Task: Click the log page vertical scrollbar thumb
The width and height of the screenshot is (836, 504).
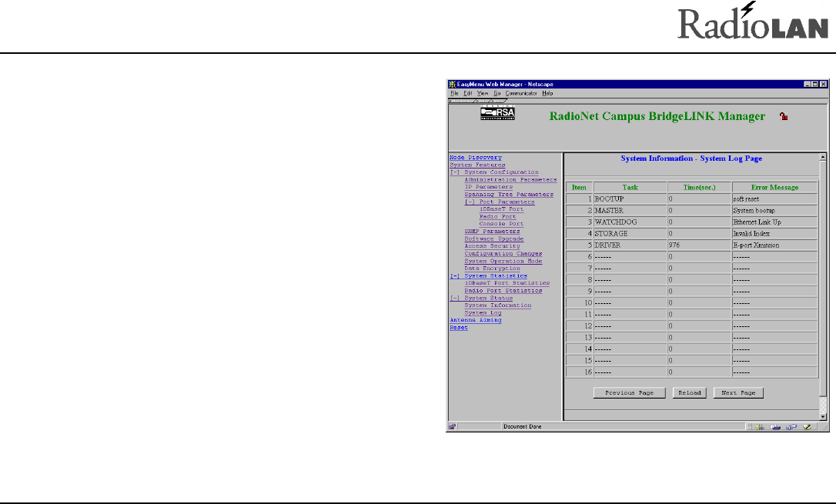Action: 823,280
